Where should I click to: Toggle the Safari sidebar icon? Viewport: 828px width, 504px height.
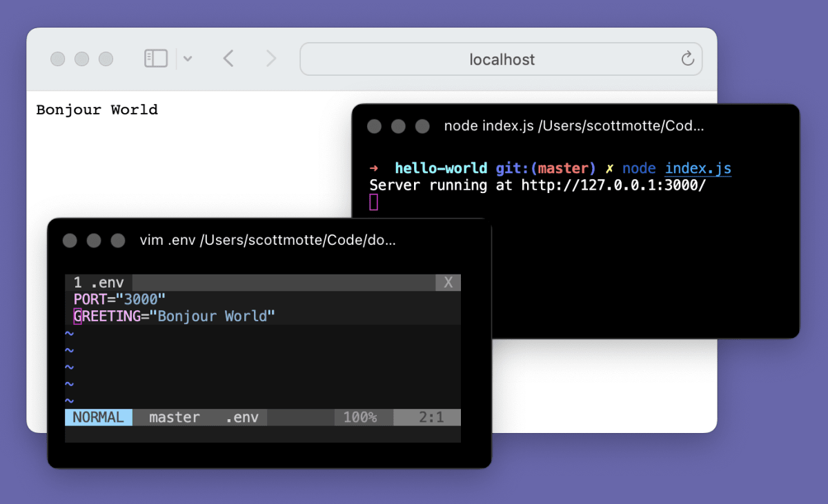pos(156,59)
